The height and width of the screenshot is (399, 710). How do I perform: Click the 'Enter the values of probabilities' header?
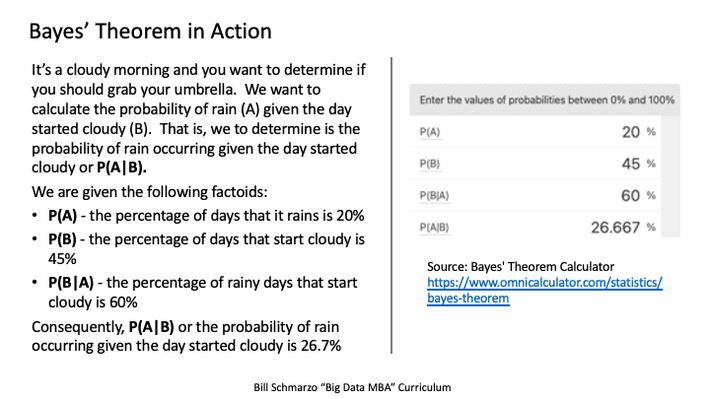click(x=547, y=100)
